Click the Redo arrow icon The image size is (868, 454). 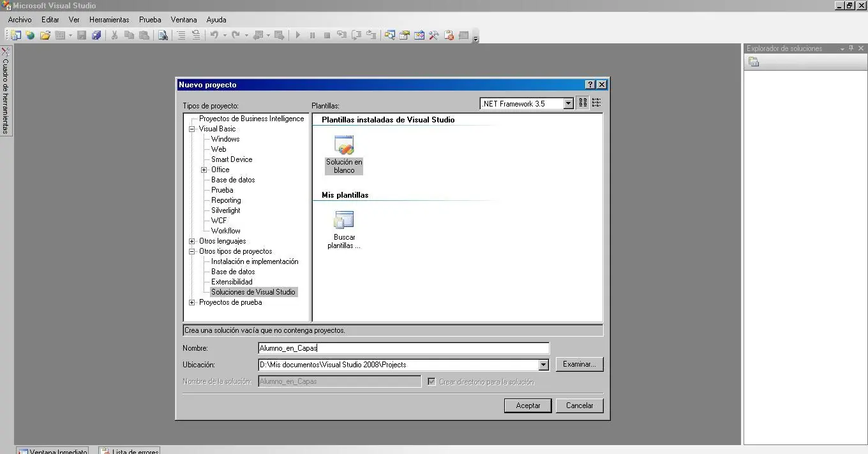pos(235,35)
